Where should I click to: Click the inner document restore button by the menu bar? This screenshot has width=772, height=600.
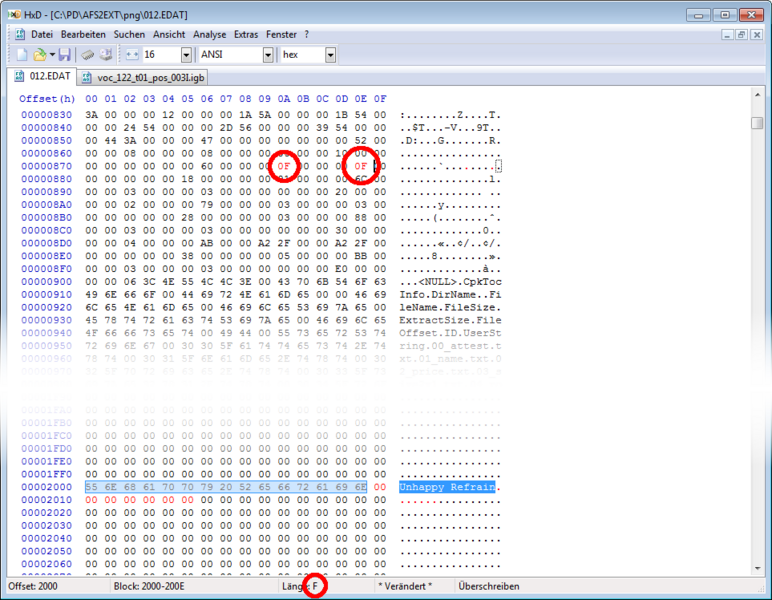(x=741, y=34)
